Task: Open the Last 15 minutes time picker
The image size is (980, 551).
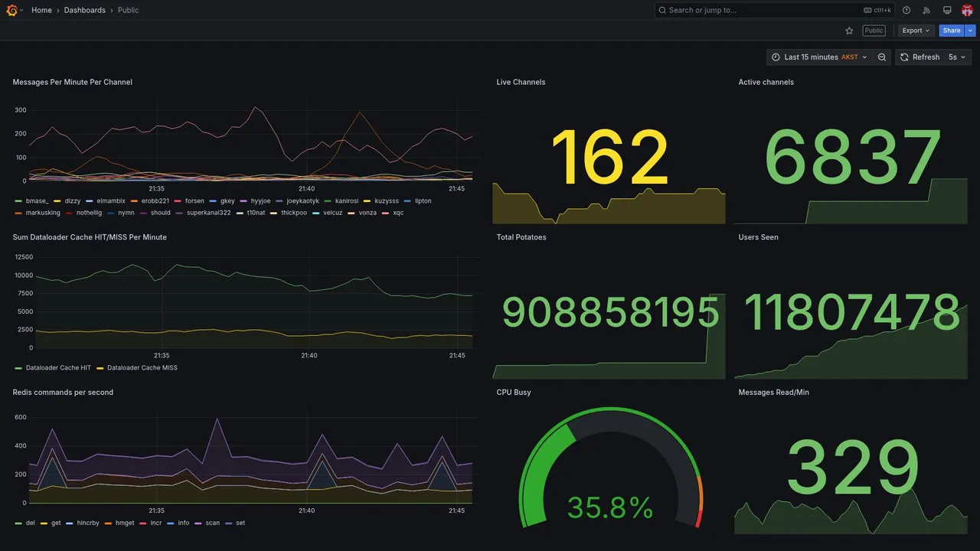Action: 820,57
